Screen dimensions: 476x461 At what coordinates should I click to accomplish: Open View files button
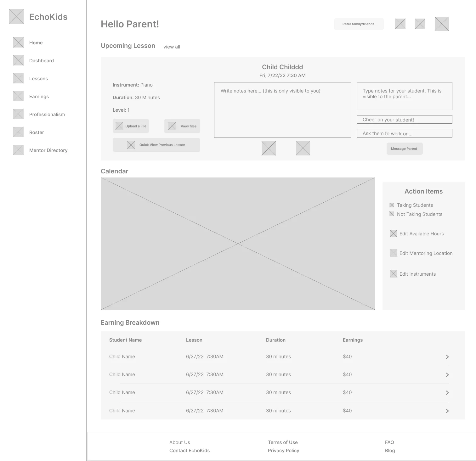[182, 126]
